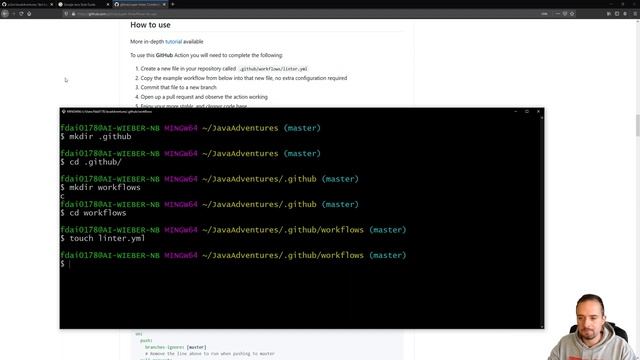Click the terminal window vertical scrollbar
The width and height of the screenshot is (640, 360).
click(x=542, y=222)
